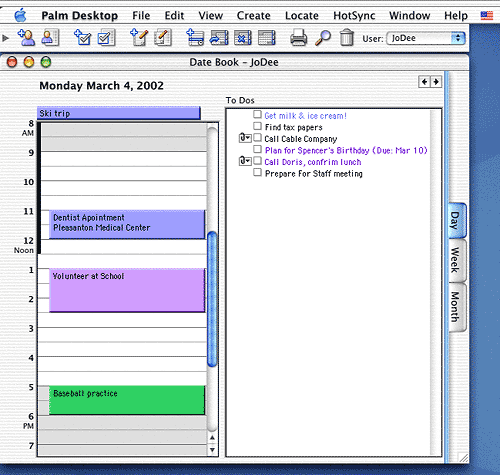Click the New Contact toolbar icon
Screen dimensions: 500x475
[26, 38]
